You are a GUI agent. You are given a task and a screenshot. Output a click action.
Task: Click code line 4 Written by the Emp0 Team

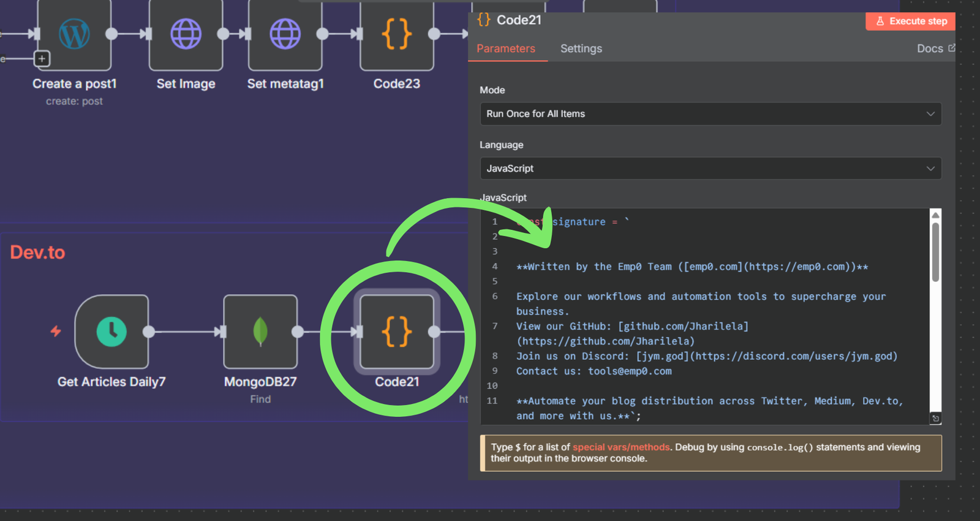click(692, 267)
